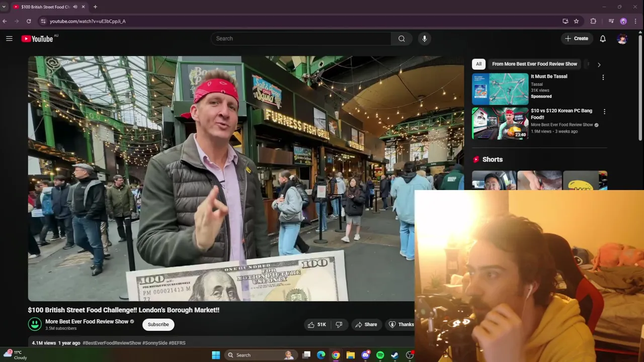Open the It Must Be Tassal ad thumbnail
The height and width of the screenshot is (362, 644).
coord(500,89)
